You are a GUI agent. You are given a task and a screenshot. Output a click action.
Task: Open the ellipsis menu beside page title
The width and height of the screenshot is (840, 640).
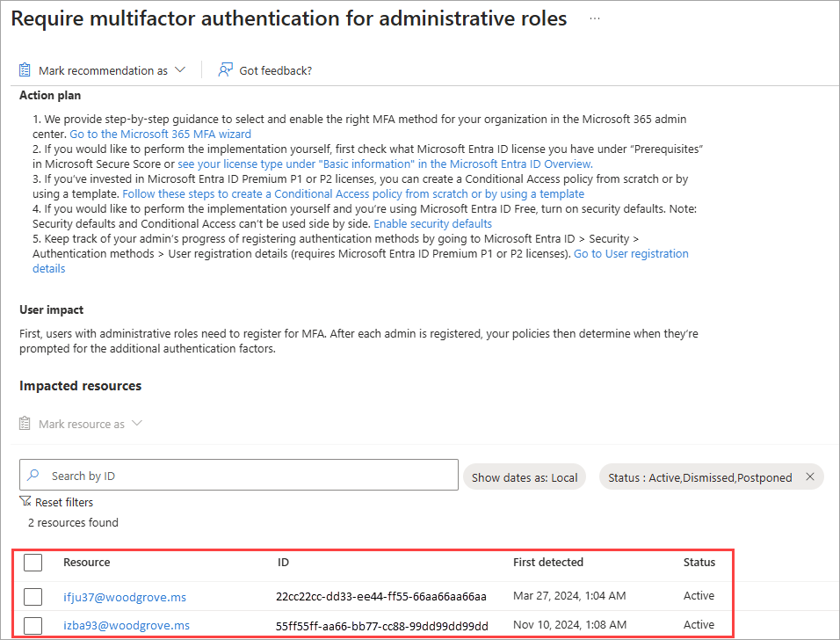(595, 18)
